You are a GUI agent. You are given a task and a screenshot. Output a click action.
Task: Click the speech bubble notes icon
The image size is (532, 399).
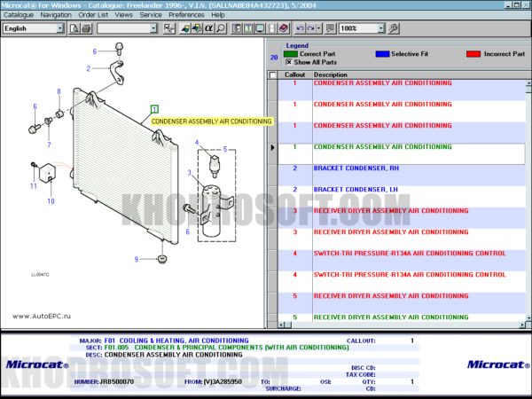point(330,28)
